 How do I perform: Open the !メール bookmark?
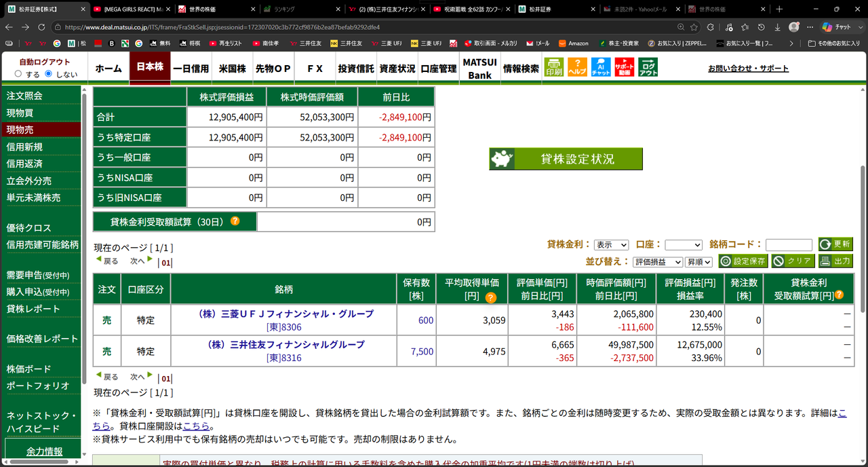pos(537,43)
